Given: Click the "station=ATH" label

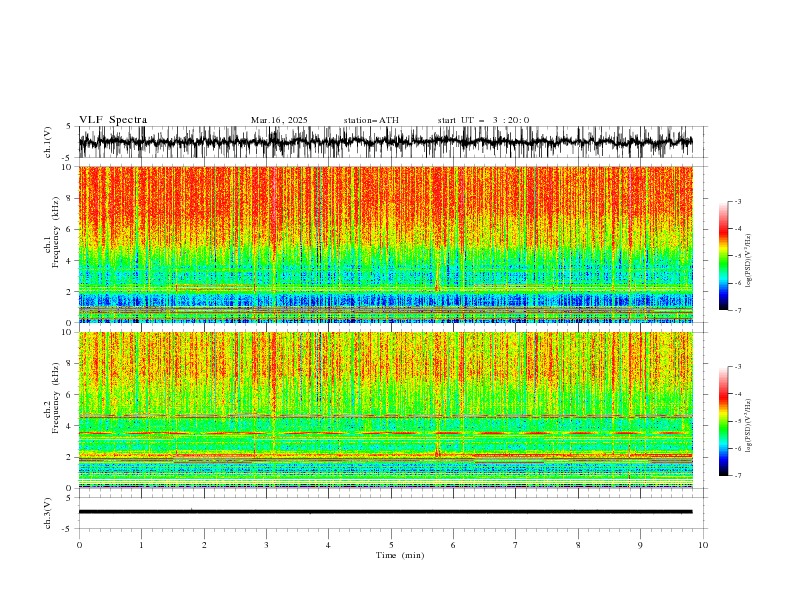Looking at the screenshot, I should (371, 120).
